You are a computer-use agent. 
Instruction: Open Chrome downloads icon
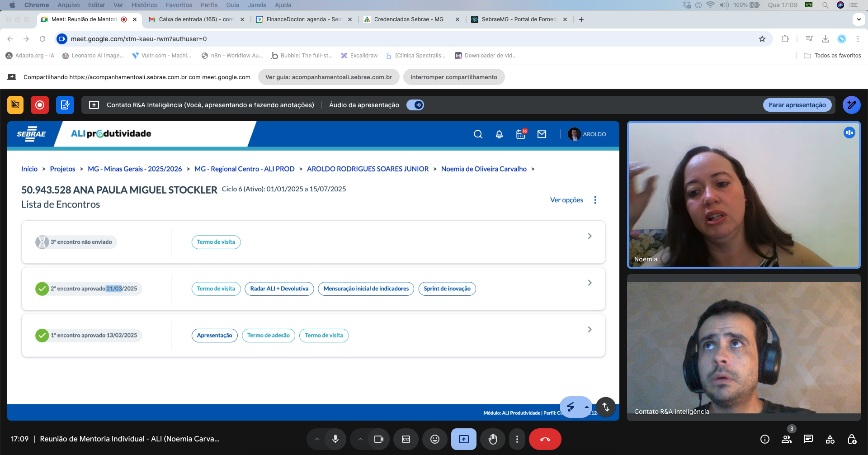pos(826,39)
